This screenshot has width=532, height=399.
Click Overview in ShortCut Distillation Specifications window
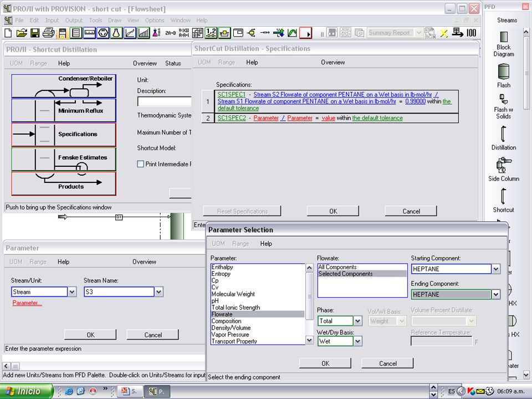pos(333,63)
